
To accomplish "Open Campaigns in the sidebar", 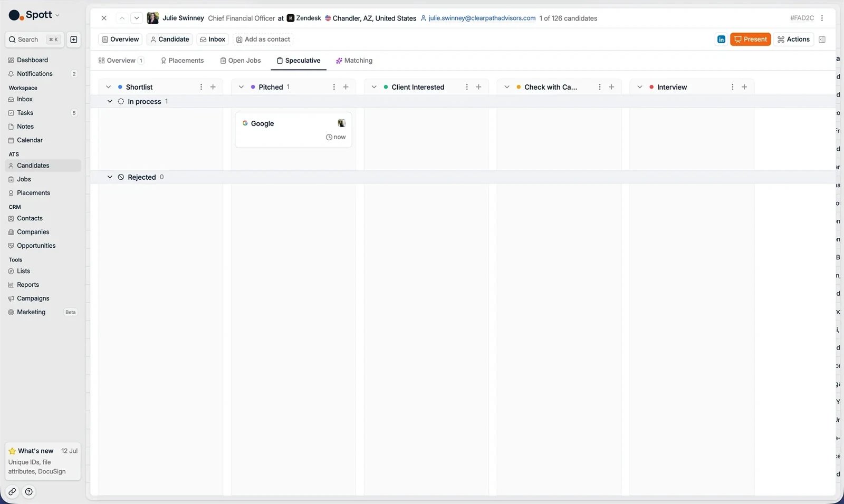I will coord(43,298).
